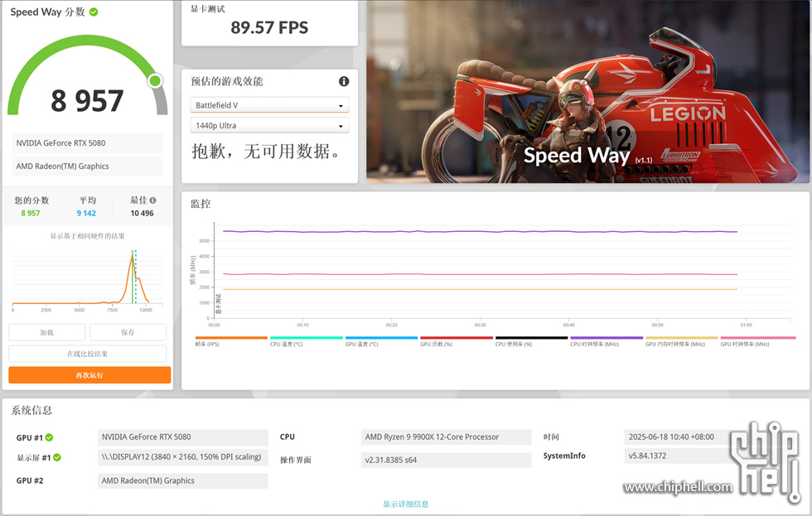
Task: Select the DISPLAY12 3840 × 2160 display field
Action: coord(183,457)
